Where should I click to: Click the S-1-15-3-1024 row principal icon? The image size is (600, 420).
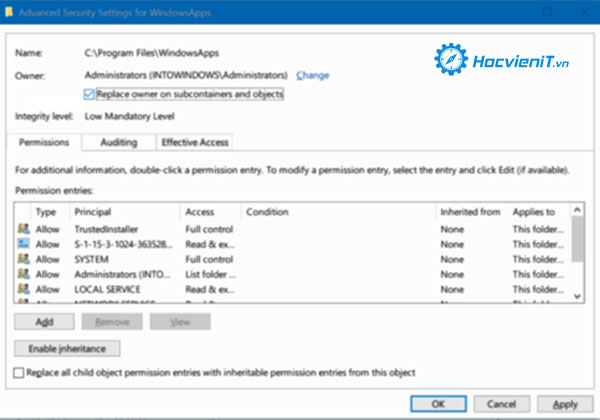click(x=23, y=244)
